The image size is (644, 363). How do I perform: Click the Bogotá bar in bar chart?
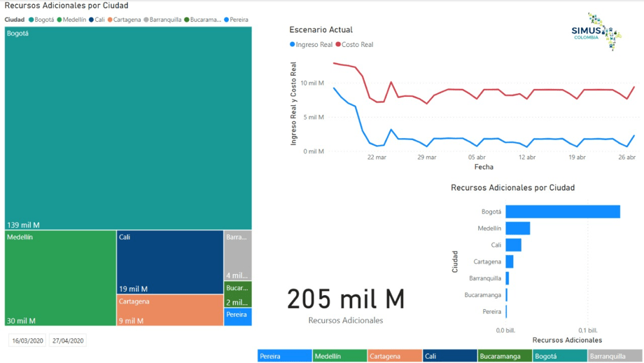click(x=562, y=212)
